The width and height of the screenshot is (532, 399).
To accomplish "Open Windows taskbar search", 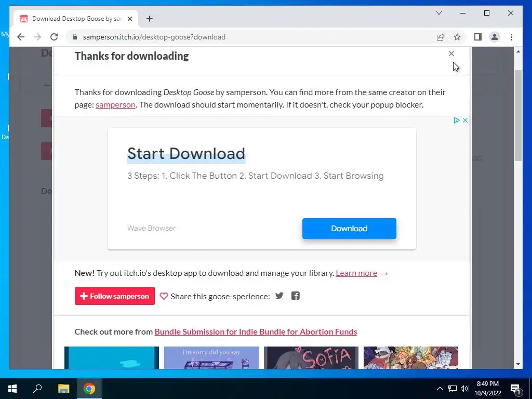I will [x=37, y=389].
